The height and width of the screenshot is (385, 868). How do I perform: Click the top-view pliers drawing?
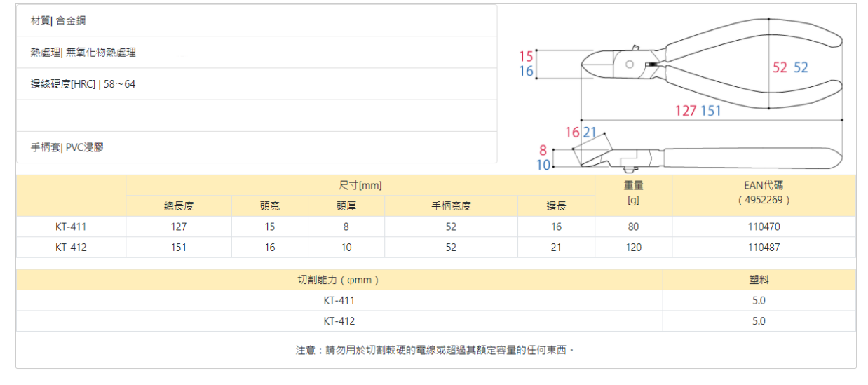tap(711, 65)
